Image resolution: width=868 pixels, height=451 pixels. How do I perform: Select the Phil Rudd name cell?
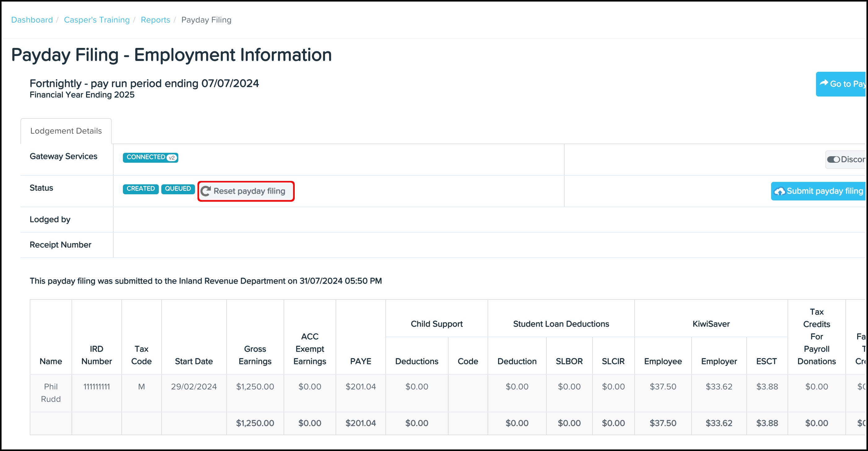point(51,393)
